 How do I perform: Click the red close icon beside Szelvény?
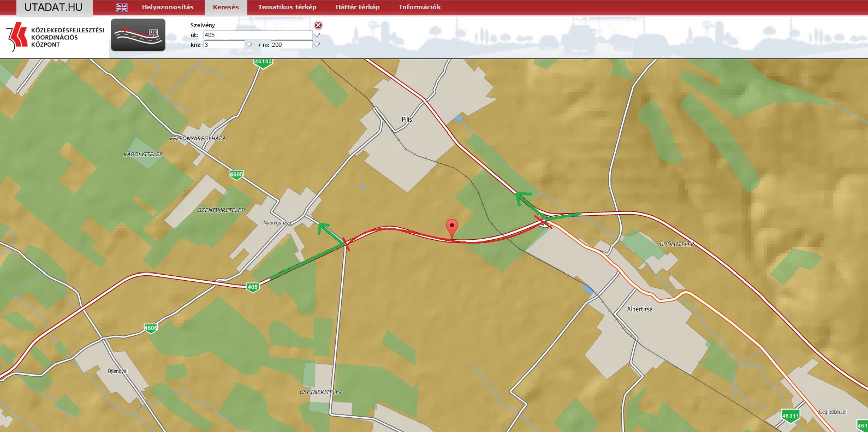(x=318, y=25)
